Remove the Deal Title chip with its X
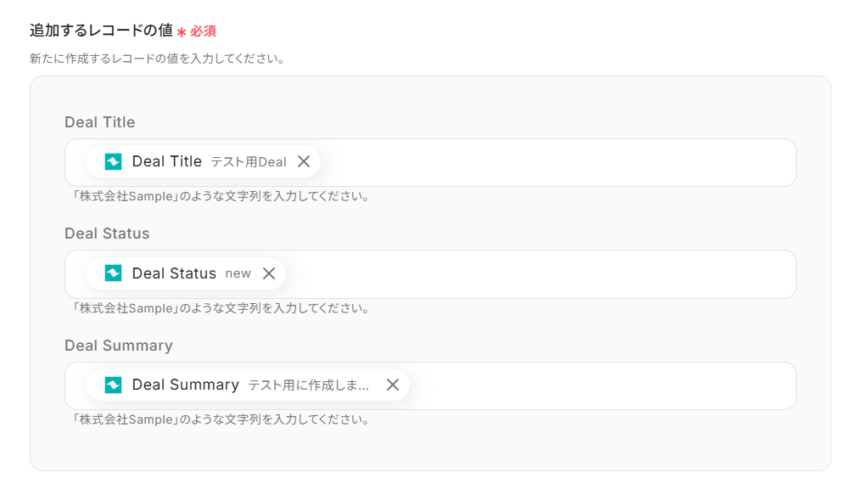The height and width of the screenshot is (495, 868). tap(304, 161)
